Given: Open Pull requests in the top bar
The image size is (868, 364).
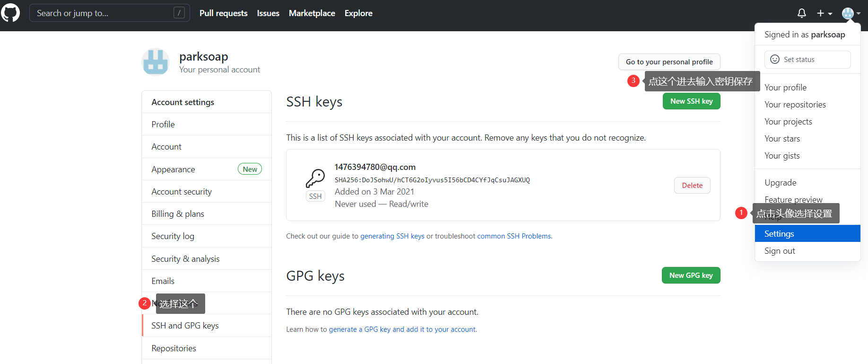Looking at the screenshot, I should (x=223, y=13).
